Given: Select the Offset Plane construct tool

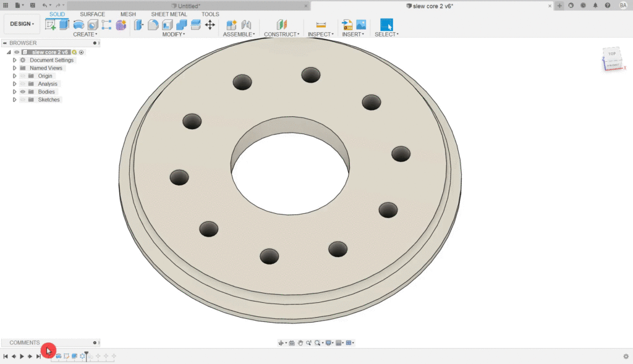Looking at the screenshot, I should pos(282,25).
